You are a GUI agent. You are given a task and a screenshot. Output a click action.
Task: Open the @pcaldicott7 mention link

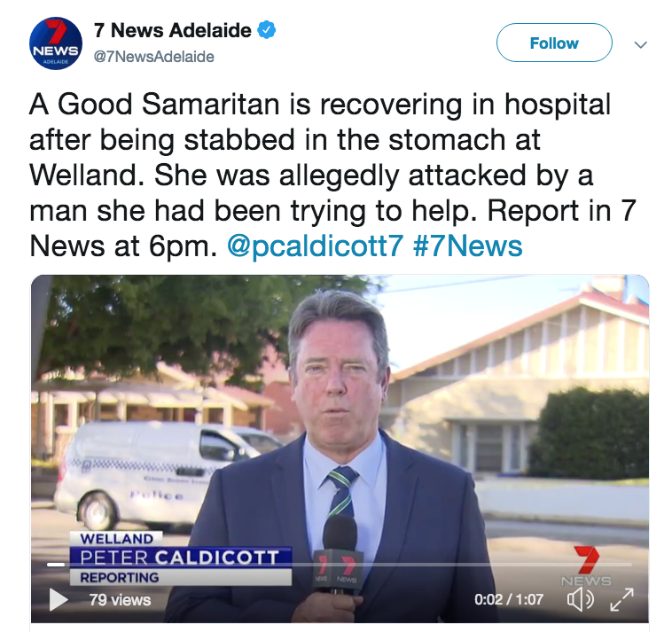pos(315,246)
